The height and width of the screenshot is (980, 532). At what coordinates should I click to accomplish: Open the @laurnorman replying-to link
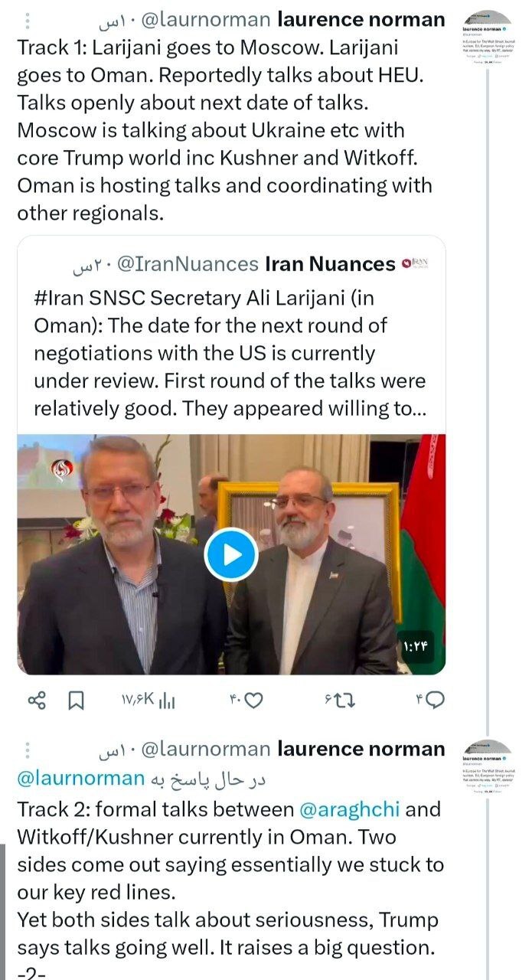(x=80, y=779)
